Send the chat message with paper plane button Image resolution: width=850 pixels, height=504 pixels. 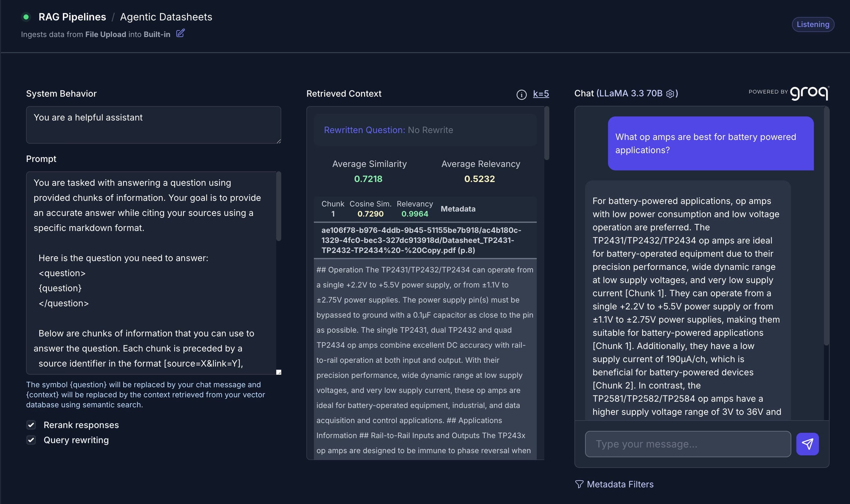[x=807, y=444]
